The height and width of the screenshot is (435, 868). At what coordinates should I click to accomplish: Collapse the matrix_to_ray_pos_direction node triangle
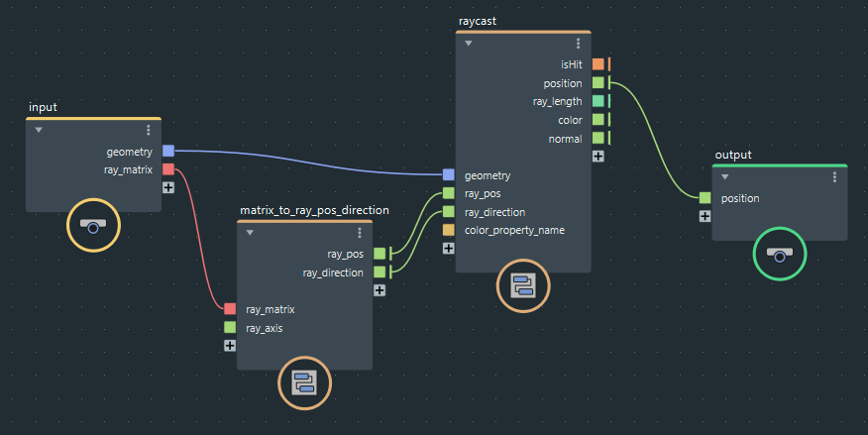pos(250,232)
